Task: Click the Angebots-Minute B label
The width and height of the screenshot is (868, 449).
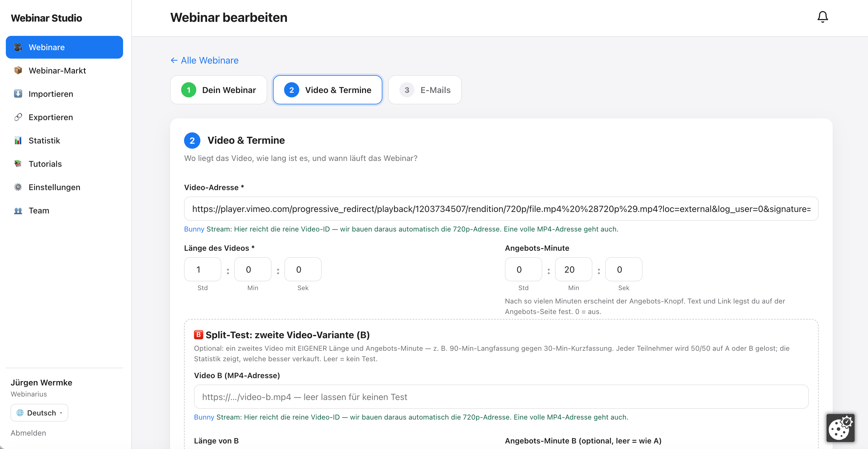Action: pos(583,441)
